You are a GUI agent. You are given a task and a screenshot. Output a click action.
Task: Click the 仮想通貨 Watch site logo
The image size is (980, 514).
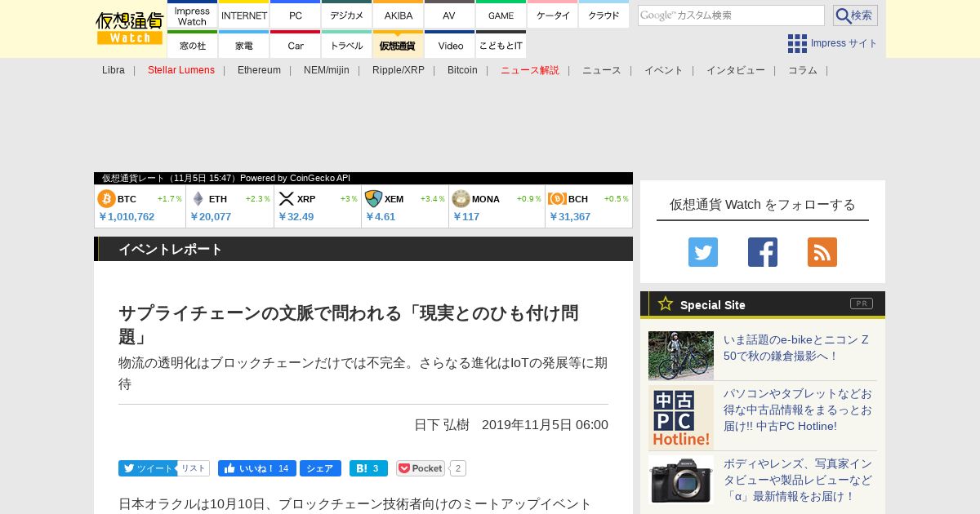(x=130, y=29)
